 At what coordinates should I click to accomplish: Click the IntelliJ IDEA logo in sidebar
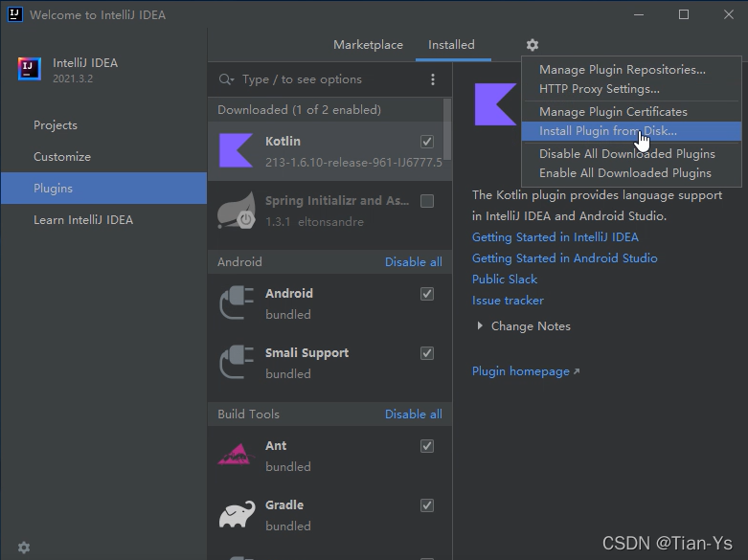coord(29,69)
